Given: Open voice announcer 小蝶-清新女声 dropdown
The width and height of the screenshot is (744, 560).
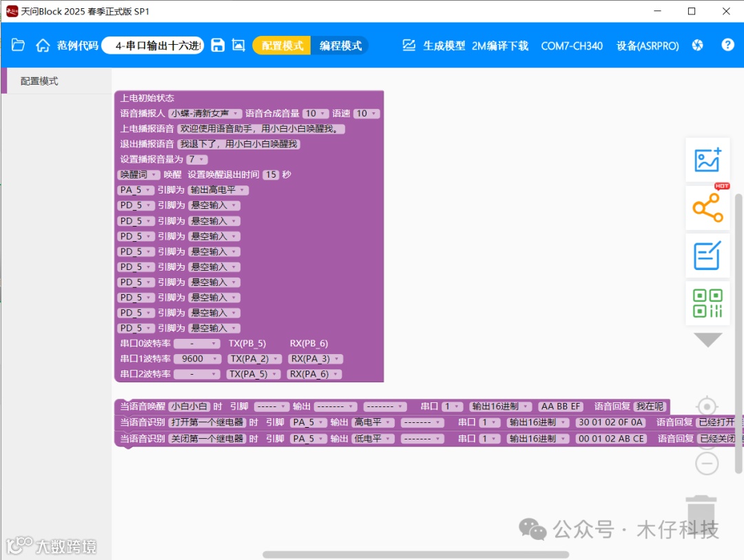Looking at the screenshot, I should pyautogui.click(x=205, y=114).
